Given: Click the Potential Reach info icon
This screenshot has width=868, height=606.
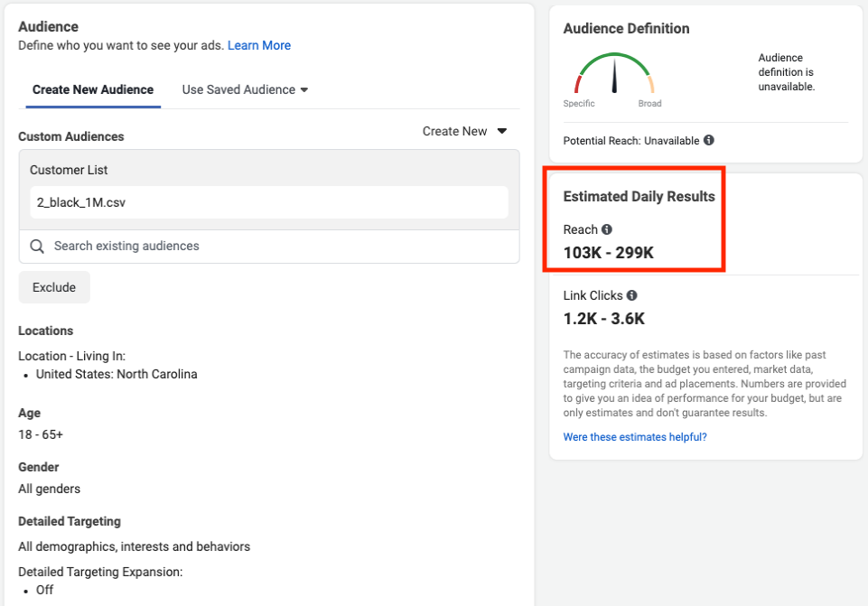Looking at the screenshot, I should (709, 141).
